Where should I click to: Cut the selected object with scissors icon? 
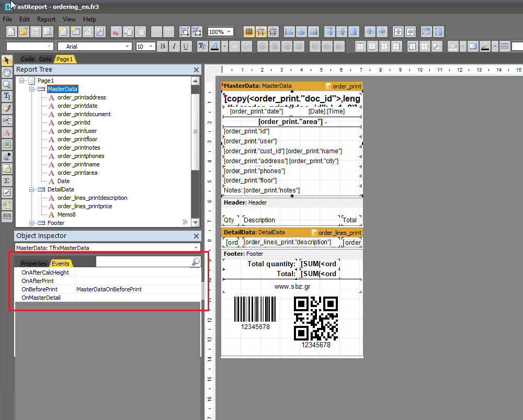(116, 32)
